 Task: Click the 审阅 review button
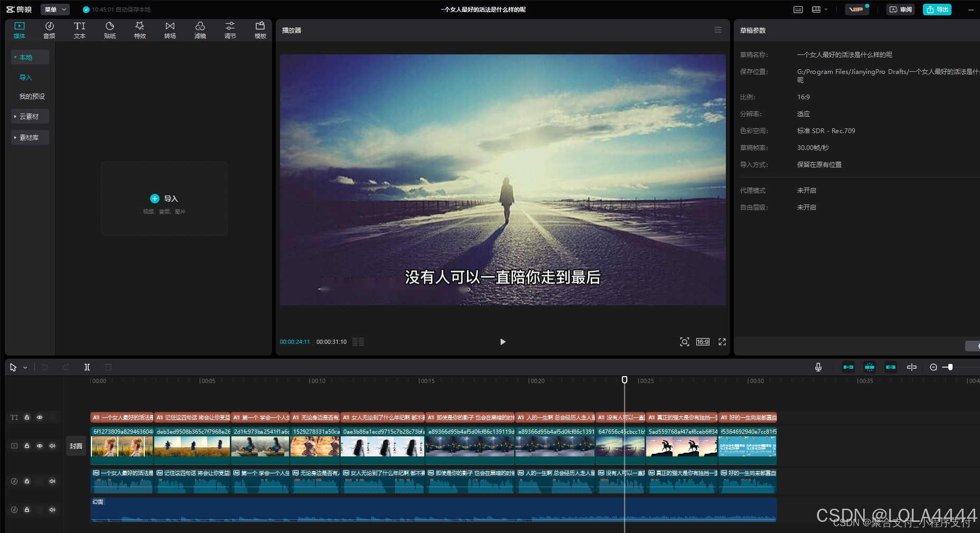(x=901, y=10)
